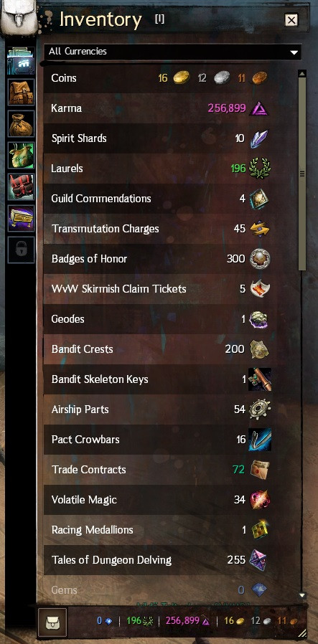Open the red and black bag slot
Viewport: 318px width, 644px height.
click(21, 187)
